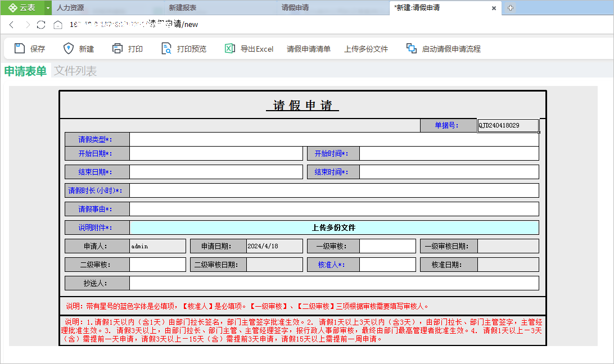Open the home page icon
This screenshot has width=614, height=364.
[58, 25]
